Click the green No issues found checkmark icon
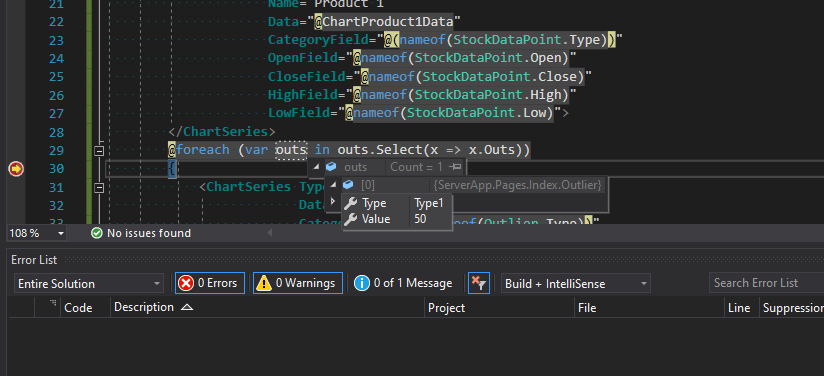824x376 pixels. 97,233
